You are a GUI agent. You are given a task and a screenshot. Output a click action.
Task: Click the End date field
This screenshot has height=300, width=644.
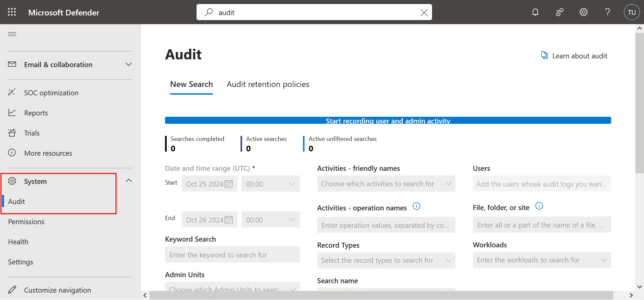(210, 219)
